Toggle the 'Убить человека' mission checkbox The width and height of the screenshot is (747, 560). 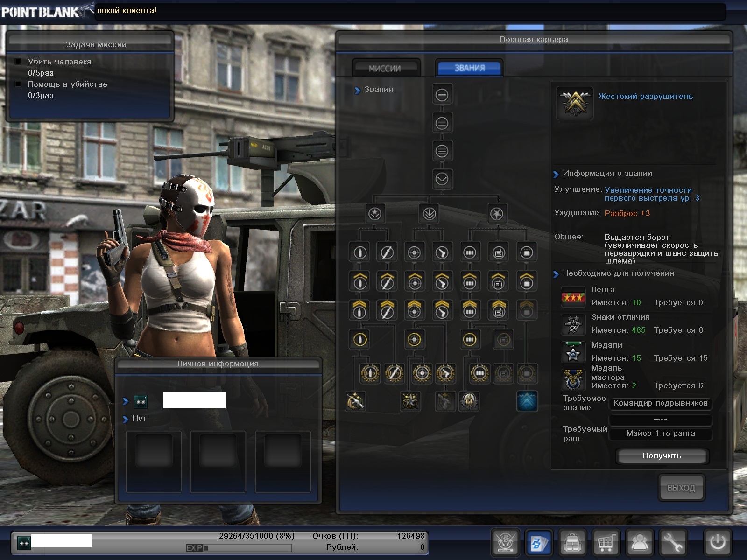click(19, 62)
